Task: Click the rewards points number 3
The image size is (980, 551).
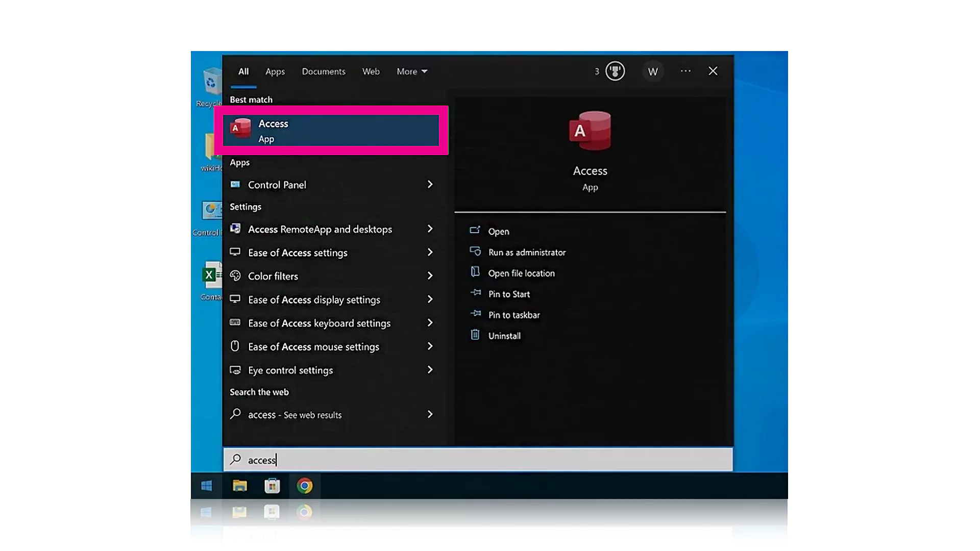Action: (x=597, y=71)
